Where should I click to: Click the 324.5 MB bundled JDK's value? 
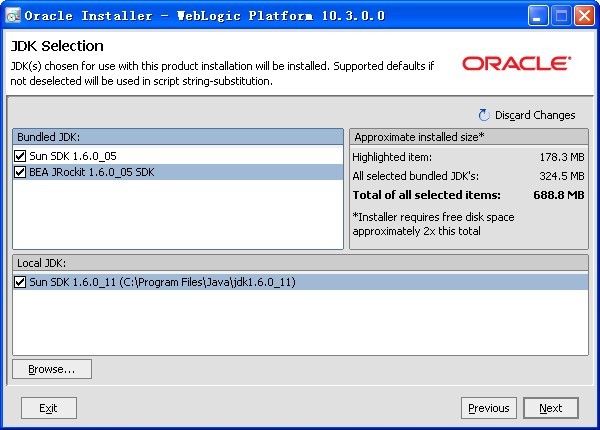pos(562,176)
